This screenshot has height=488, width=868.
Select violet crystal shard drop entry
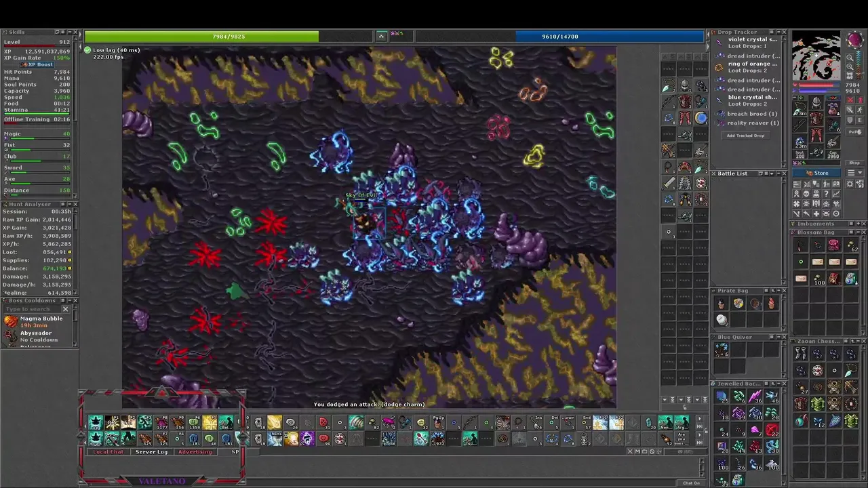[x=746, y=43]
